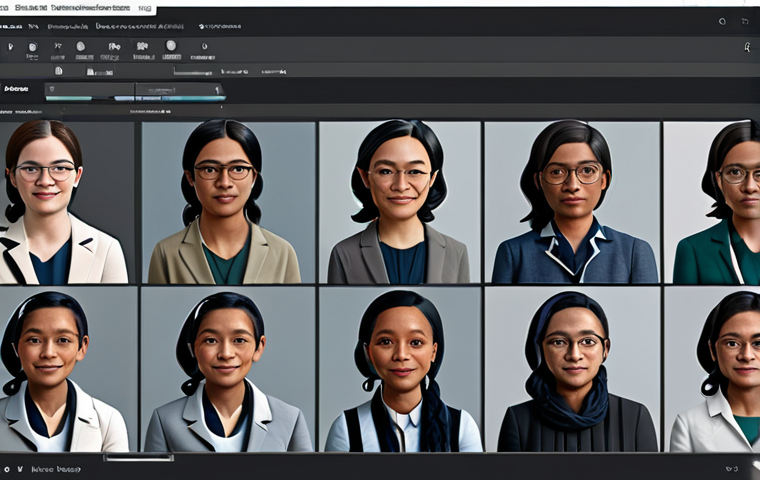Select the first bottom-row portrait in light grey jacket

coord(68,369)
